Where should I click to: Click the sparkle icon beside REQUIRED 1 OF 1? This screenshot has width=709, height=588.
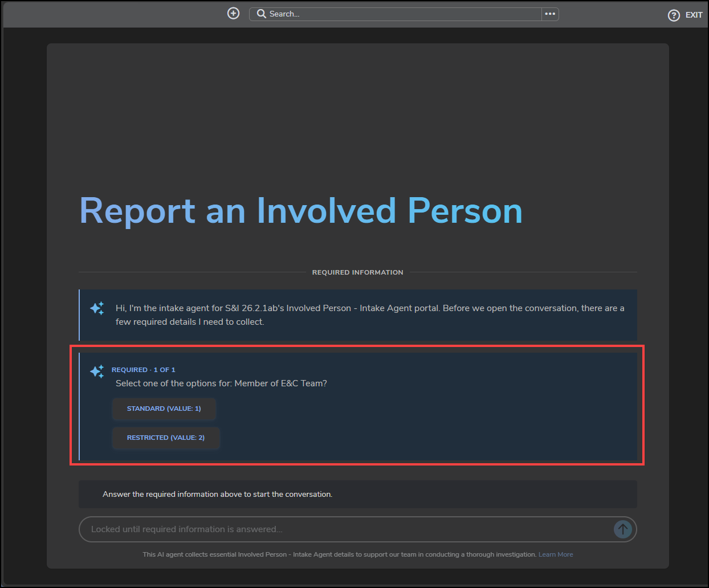pyautogui.click(x=97, y=371)
